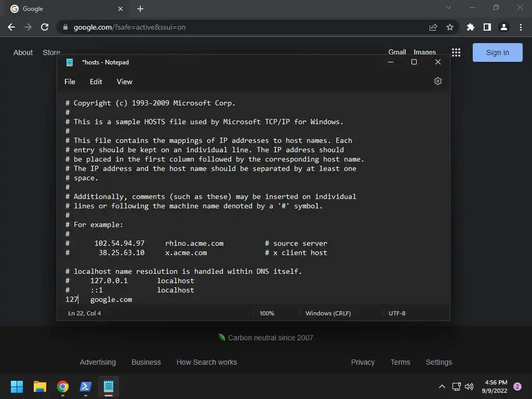Open Chrome tab search dropdown arrow

448,7
